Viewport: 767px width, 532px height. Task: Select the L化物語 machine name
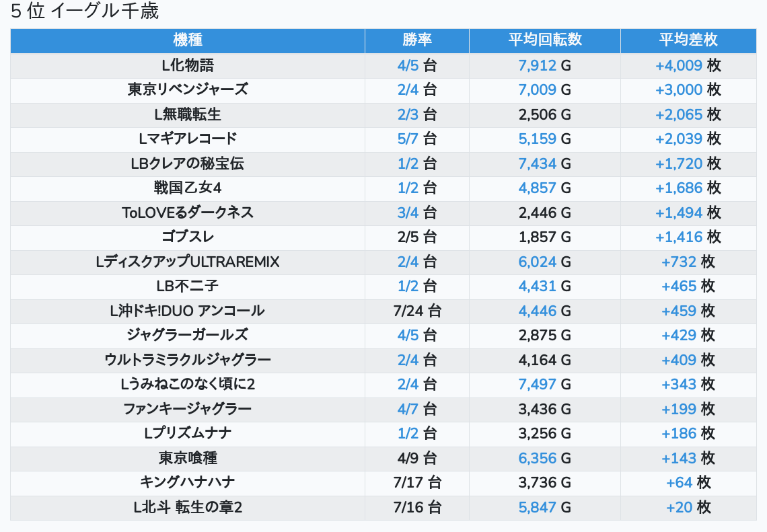point(188,65)
